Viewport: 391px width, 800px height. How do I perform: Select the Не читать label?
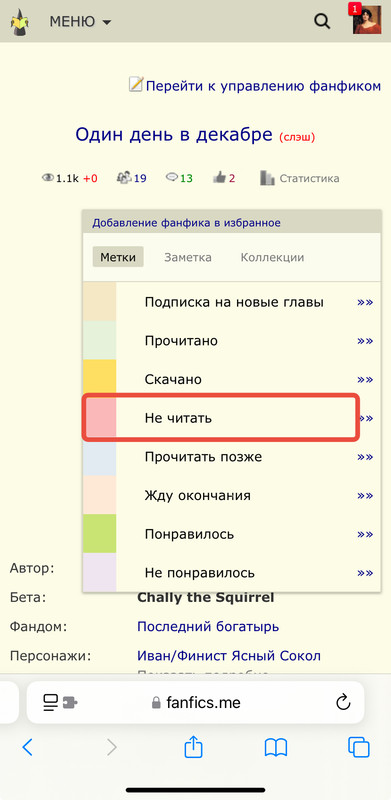[x=178, y=418]
